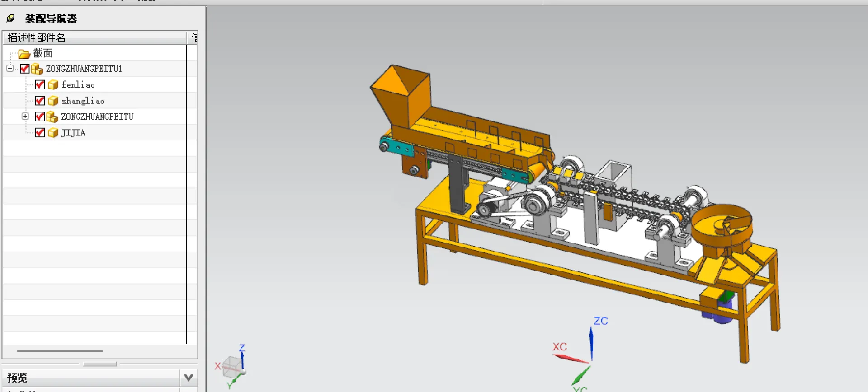
Task: Hide the fenliao component via checkbox
Action: (40, 84)
